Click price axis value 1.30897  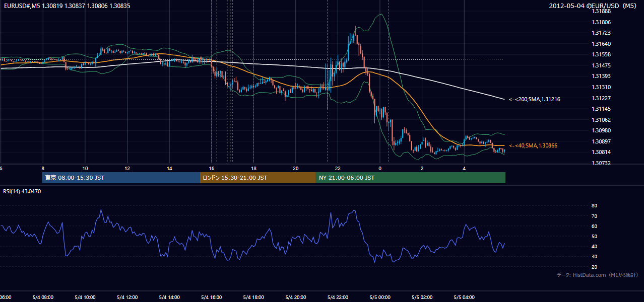[601, 141]
